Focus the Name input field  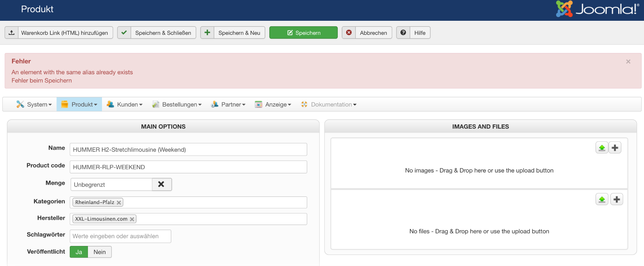pos(189,149)
